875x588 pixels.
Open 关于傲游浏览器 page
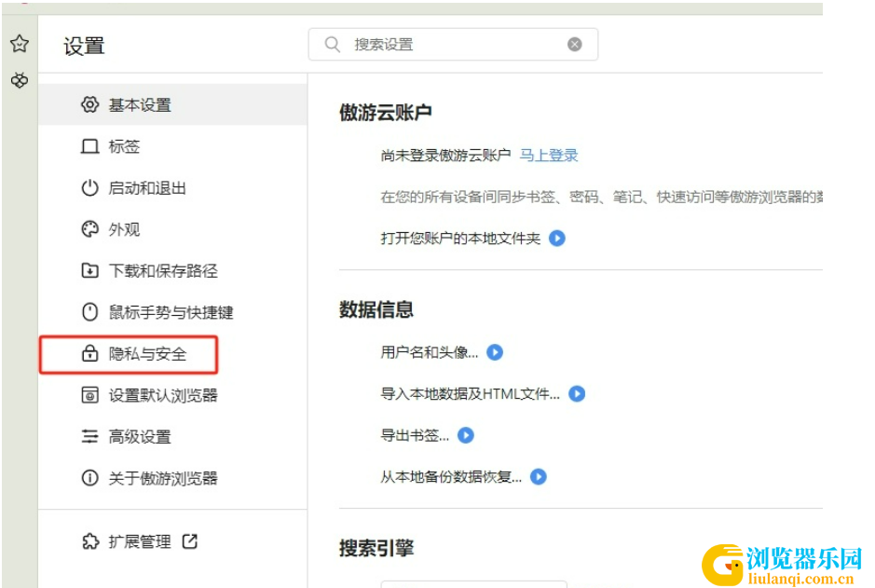coord(172,477)
